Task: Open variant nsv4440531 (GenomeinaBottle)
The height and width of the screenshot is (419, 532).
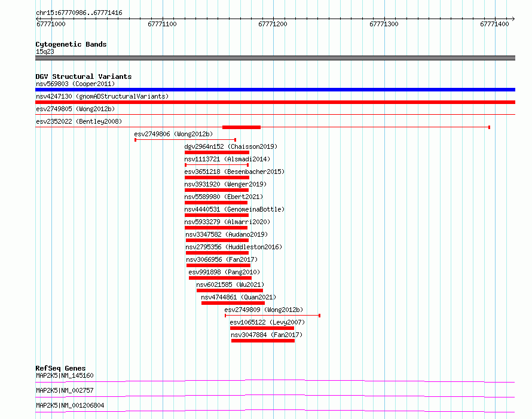Action: pyautogui.click(x=234, y=209)
